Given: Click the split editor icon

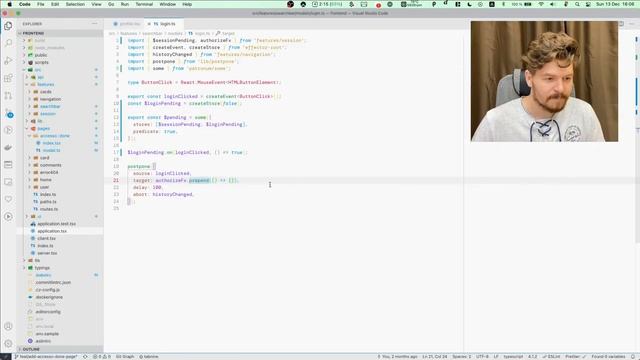Looking at the screenshot, I should point(621,24).
